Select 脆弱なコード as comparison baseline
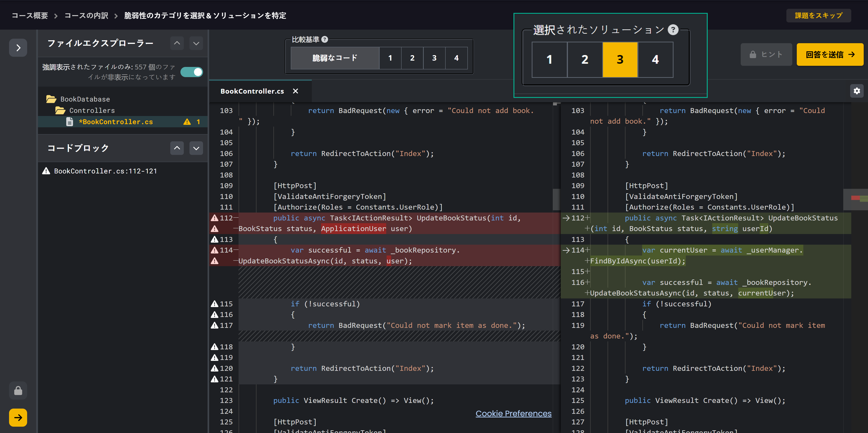Image resolution: width=868 pixels, height=433 pixels. pyautogui.click(x=335, y=58)
